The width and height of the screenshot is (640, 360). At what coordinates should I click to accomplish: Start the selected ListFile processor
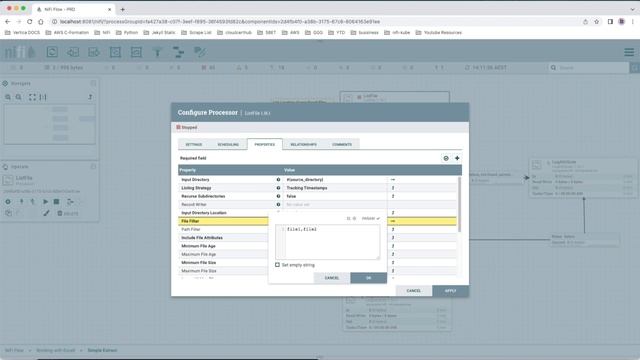(45, 202)
